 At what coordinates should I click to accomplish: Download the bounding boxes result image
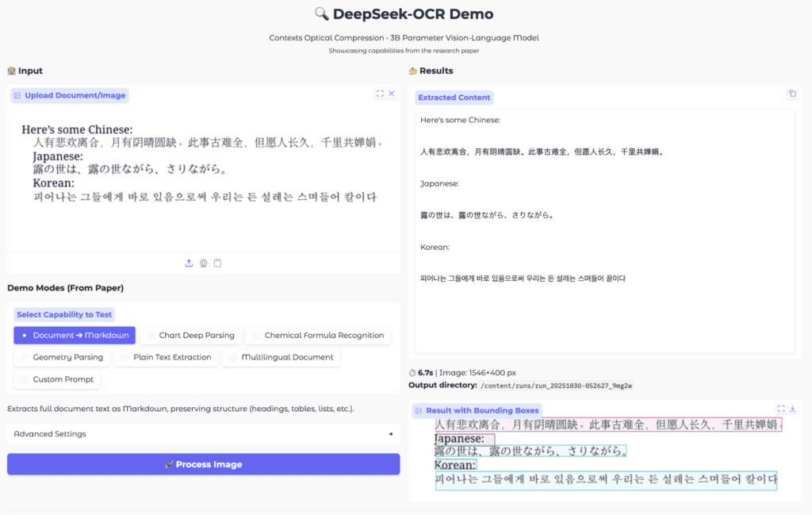792,409
